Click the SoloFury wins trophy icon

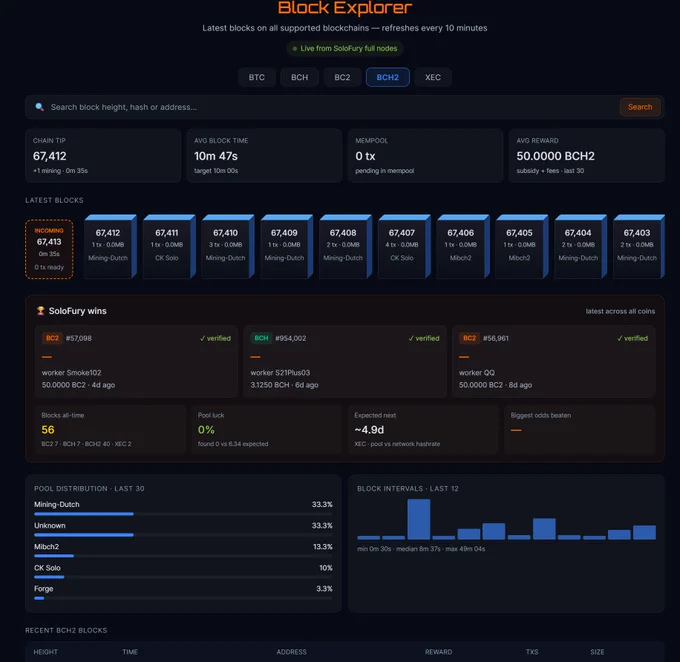tap(40, 311)
